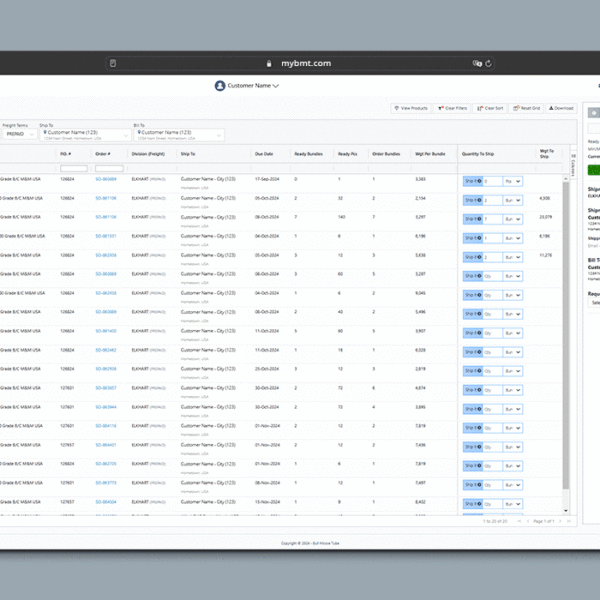Go to the previous page in pagination
This screenshot has height=600, width=600.
coord(526,521)
